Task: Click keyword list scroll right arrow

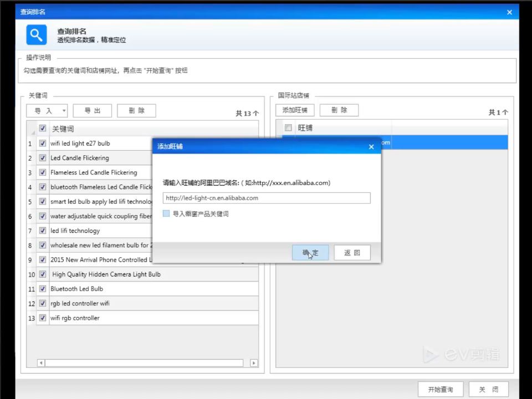Action: pos(254,363)
